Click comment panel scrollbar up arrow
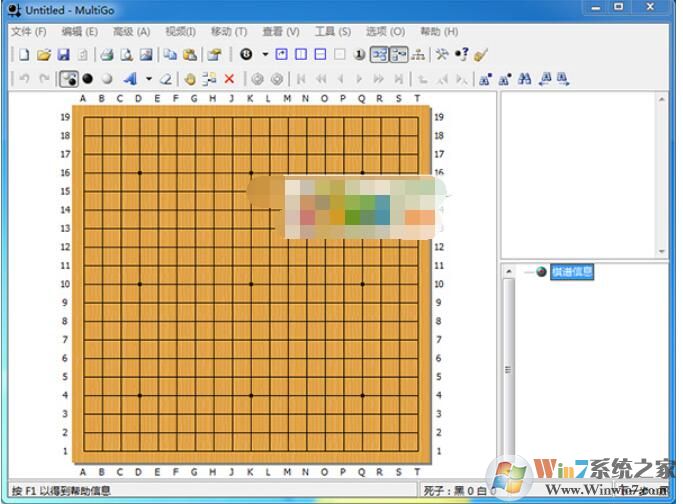This screenshot has width=683, height=504. click(x=662, y=99)
